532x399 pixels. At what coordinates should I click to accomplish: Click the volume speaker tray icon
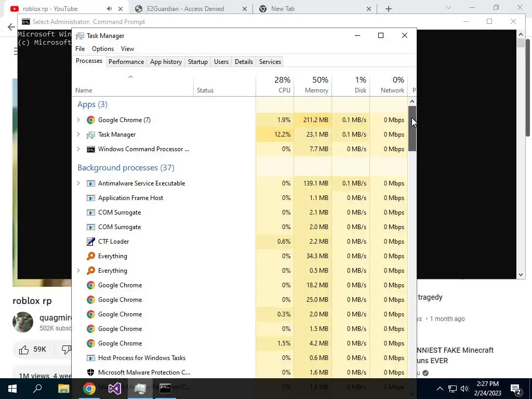click(464, 389)
